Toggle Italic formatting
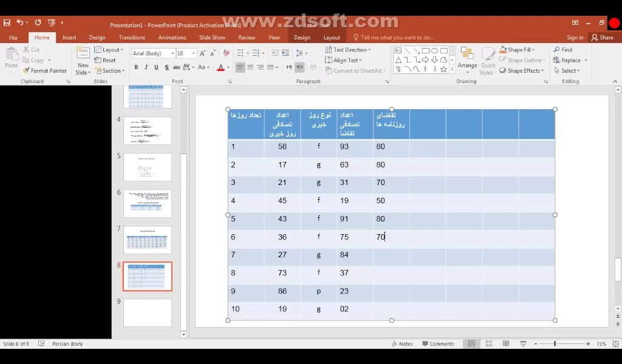The image size is (622, 364). 146,67
